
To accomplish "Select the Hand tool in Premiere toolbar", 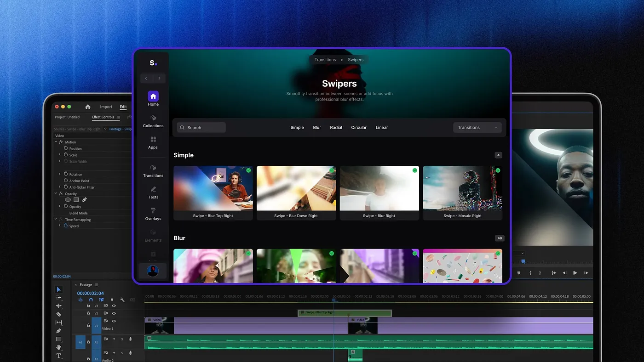I will 58,348.
